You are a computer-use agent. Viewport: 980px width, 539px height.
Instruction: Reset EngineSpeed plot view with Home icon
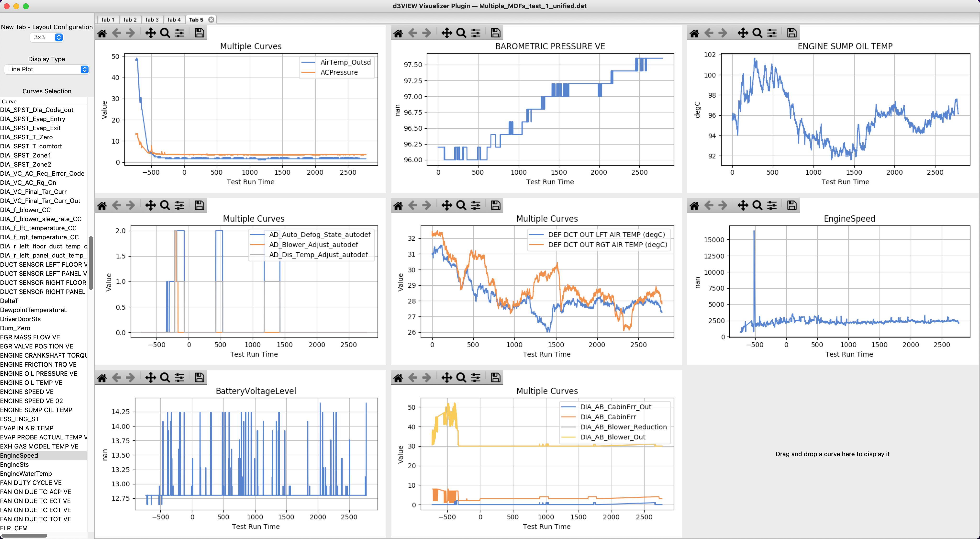(x=694, y=206)
